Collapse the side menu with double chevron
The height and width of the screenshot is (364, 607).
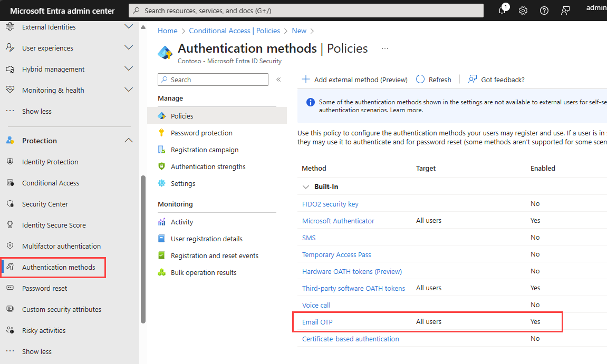pyautogui.click(x=278, y=80)
